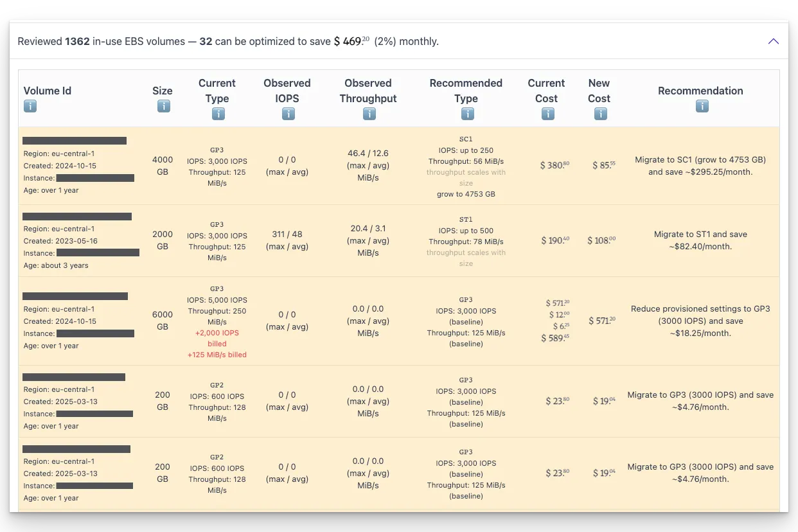Screen dimensions: 798x532
Task: Click the Volume Id column header
Action: pos(48,91)
